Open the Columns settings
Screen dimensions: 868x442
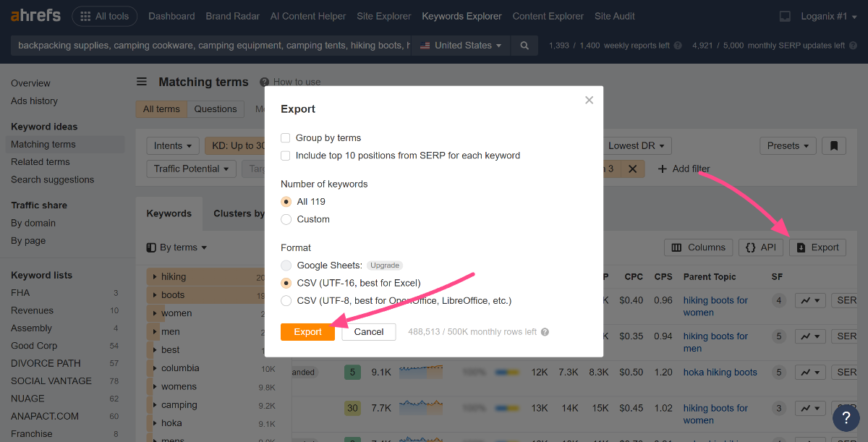(698, 247)
